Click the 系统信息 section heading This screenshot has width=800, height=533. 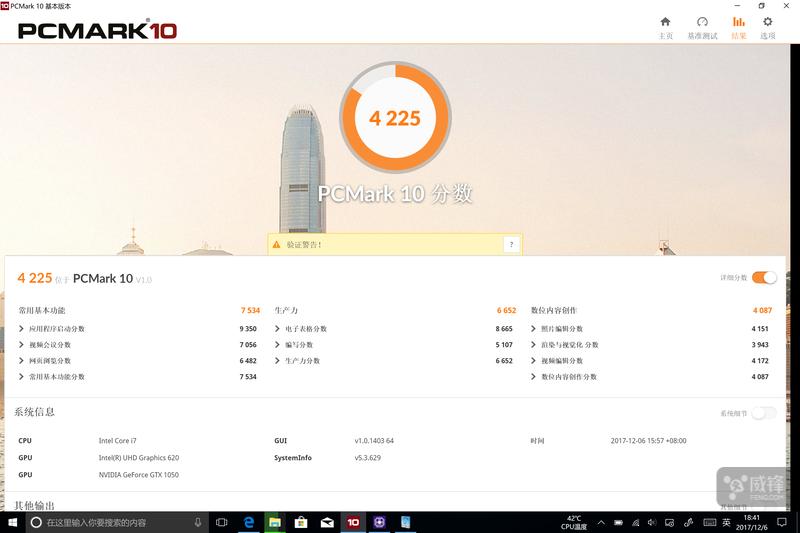click(x=34, y=412)
